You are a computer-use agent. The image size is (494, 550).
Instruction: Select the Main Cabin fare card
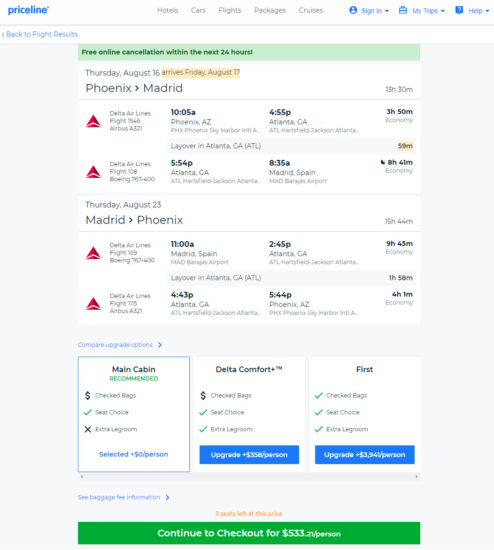pos(134,414)
